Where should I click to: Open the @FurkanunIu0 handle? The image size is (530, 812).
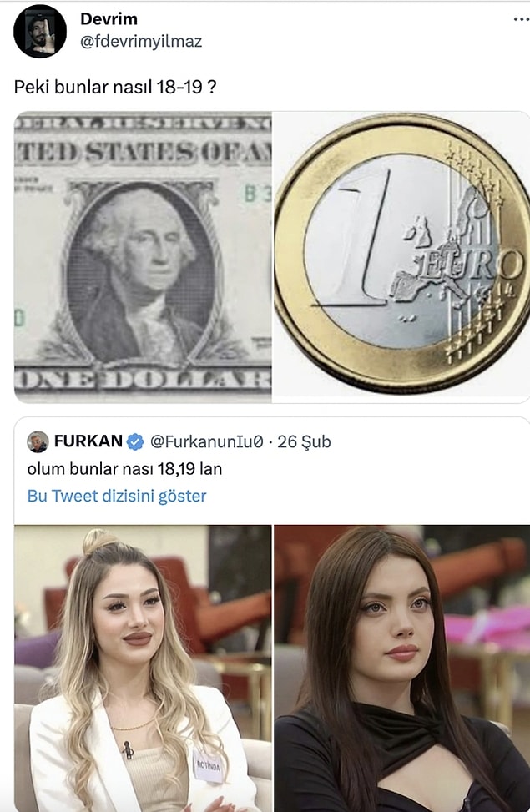(x=207, y=441)
